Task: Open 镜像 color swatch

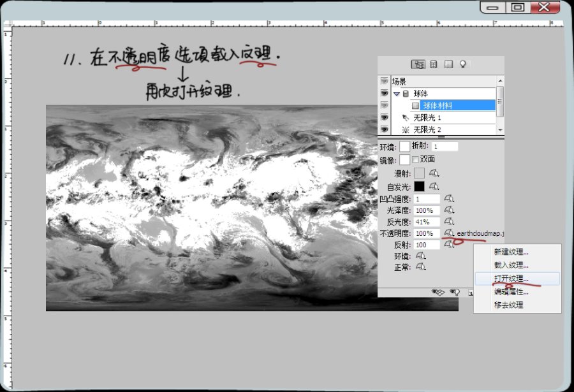Action: point(404,159)
